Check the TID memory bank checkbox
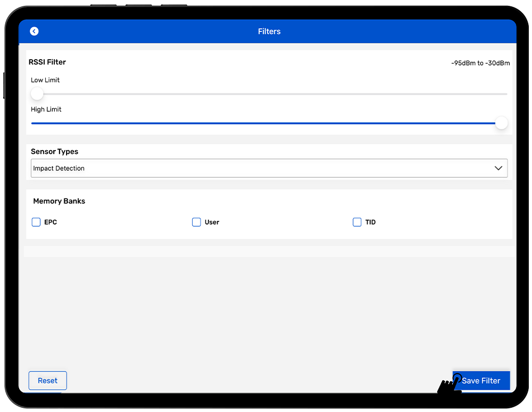The width and height of the screenshot is (532, 412). [357, 222]
